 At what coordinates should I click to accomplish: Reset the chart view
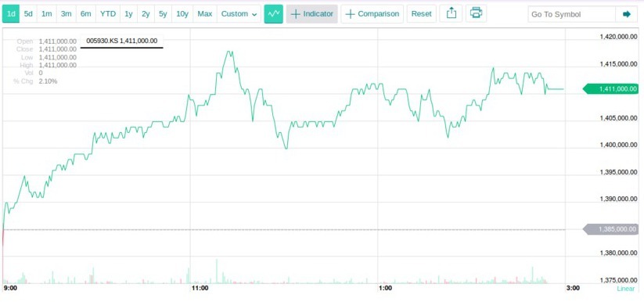point(422,14)
